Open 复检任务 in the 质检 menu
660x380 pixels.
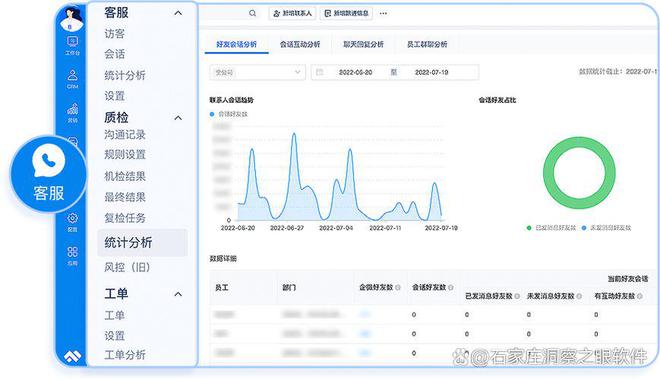pyautogui.click(x=125, y=218)
